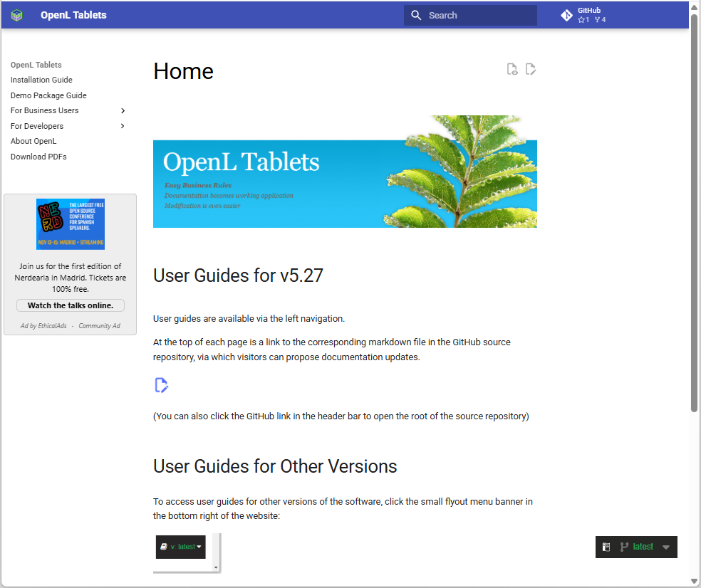This screenshot has height=588, width=701.
Task: Click the latest version label in flyout
Action: pos(643,547)
